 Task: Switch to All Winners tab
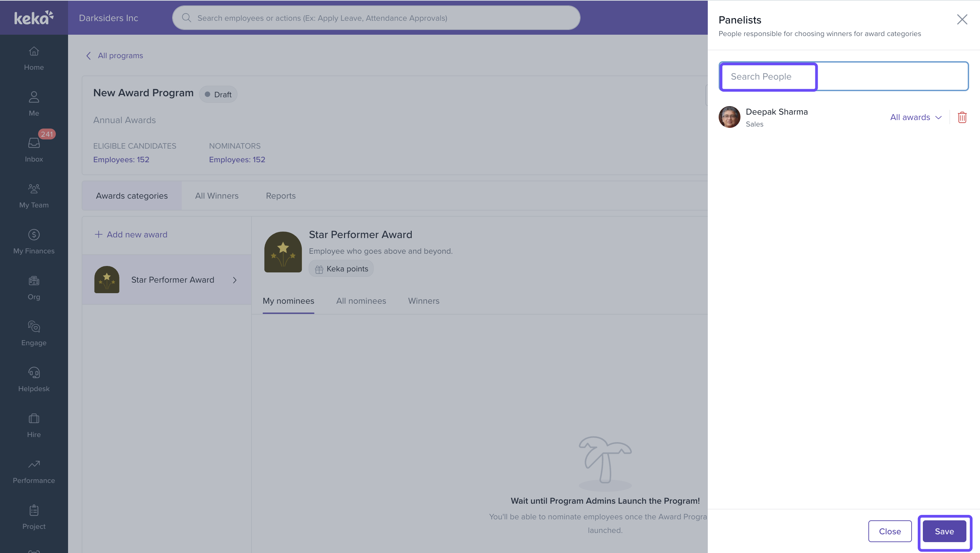pos(216,196)
